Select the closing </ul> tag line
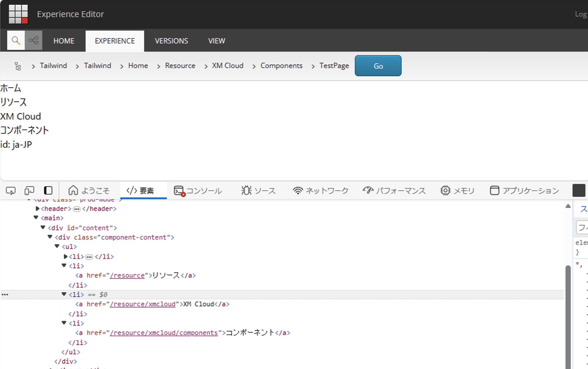Viewport: 588px width, 369px height. point(71,352)
